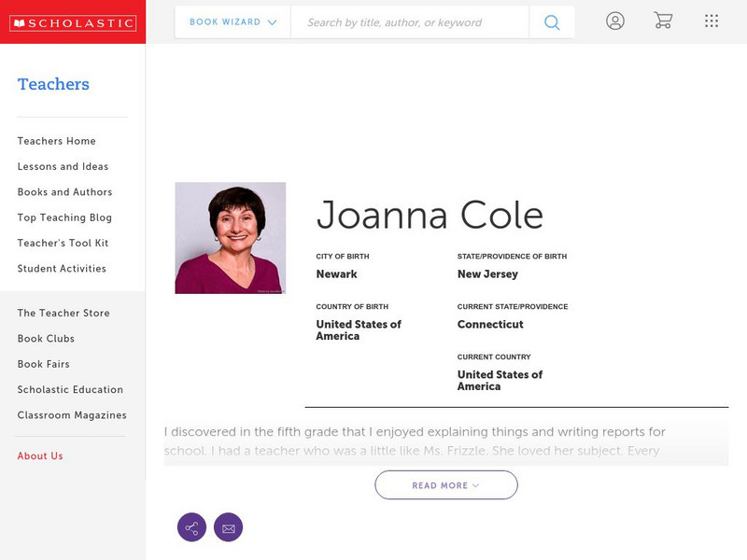This screenshot has width=747, height=560.
Task: Browse Classroom Magazines
Action: (71, 414)
